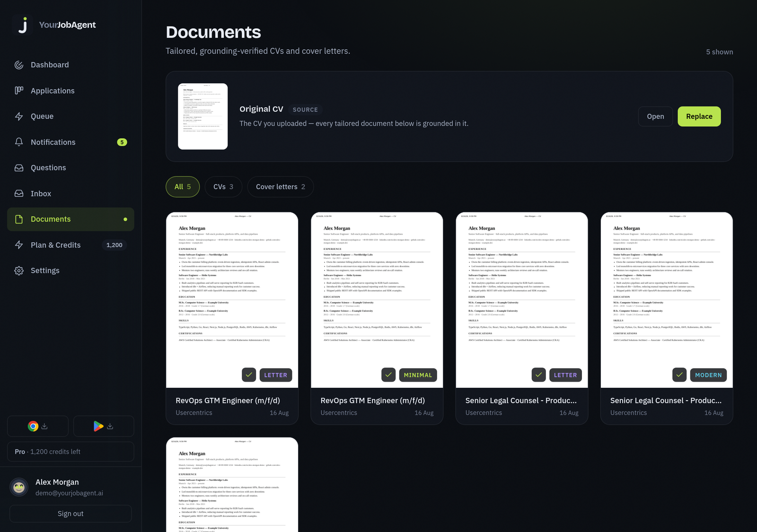Click the verified checkmark beside MODERN badge
The image size is (757, 532).
pyautogui.click(x=679, y=375)
